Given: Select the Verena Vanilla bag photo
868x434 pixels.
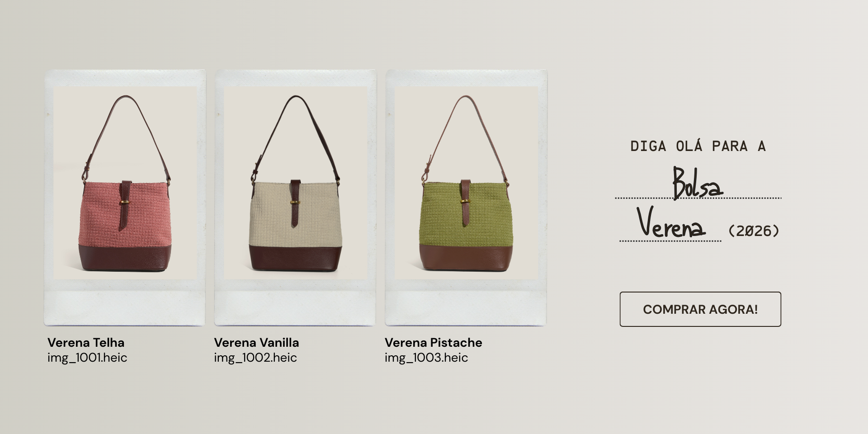Looking at the screenshot, I should 296,183.
